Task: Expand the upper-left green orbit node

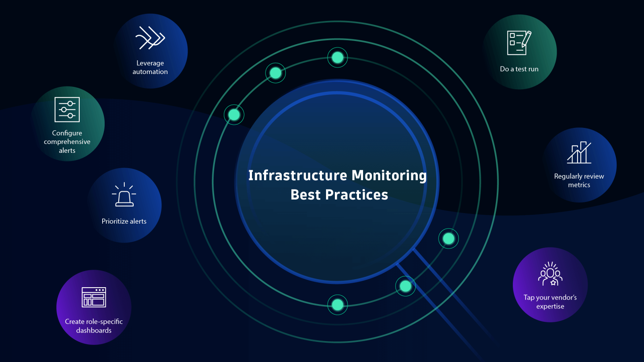Action: pos(275,73)
